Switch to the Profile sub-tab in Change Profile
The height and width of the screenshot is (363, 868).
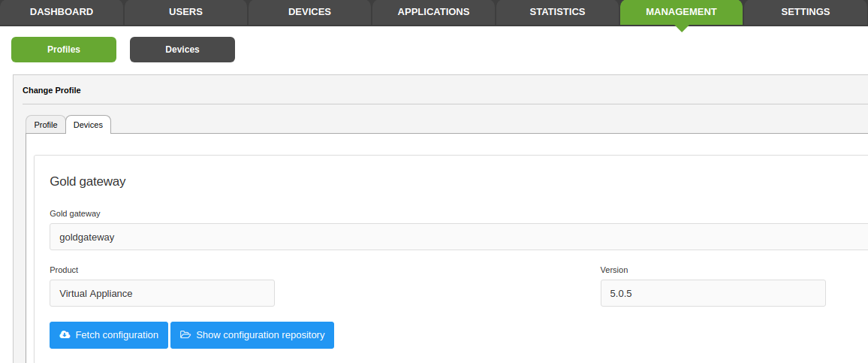pos(46,125)
